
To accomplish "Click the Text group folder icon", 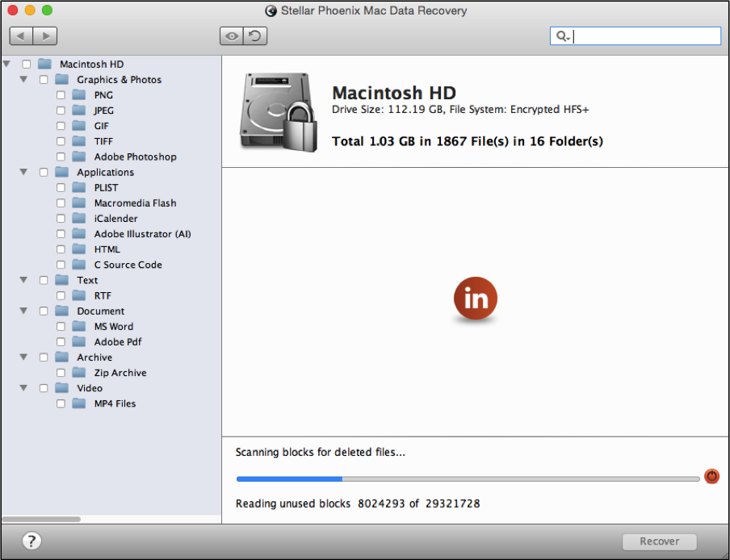I will click(62, 279).
